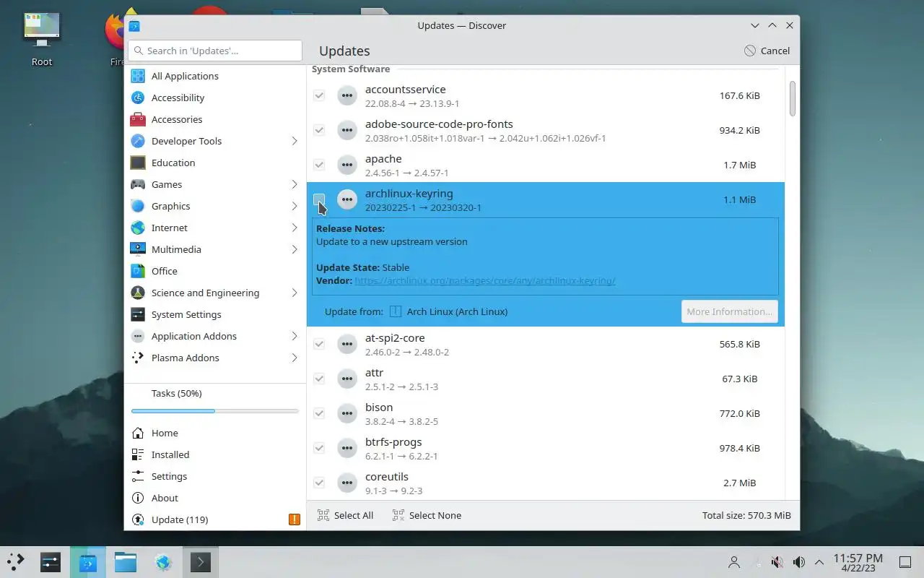Uncheck the apache update checkbox
The height and width of the screenshot is (578, 924).
[319, 165]
